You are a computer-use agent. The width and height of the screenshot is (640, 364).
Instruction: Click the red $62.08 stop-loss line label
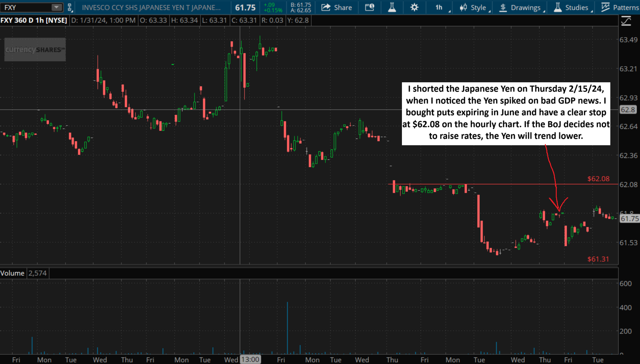click(x=598, y=179)
